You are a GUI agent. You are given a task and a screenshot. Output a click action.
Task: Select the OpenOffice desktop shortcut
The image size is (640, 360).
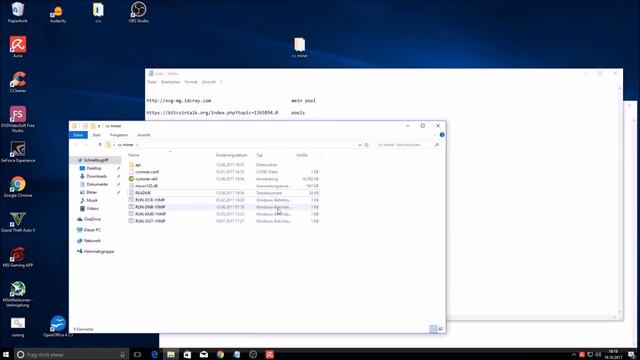pos(58,327)
